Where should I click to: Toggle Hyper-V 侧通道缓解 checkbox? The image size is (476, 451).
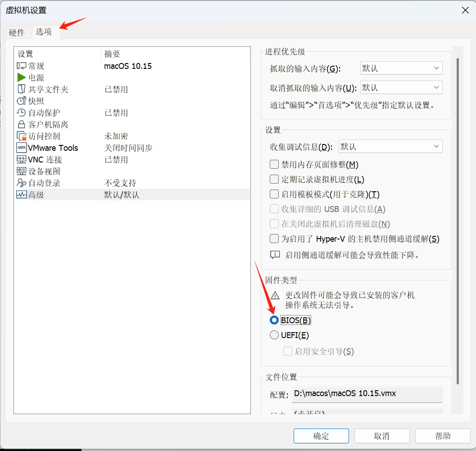274,239
